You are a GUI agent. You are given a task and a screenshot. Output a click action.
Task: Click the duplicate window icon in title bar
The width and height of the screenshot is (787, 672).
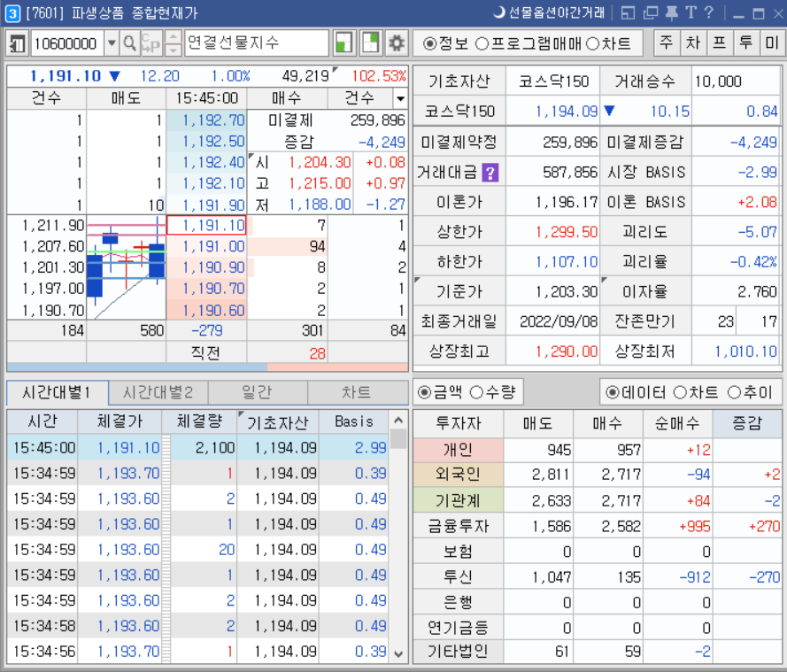(x=651, y=13)
